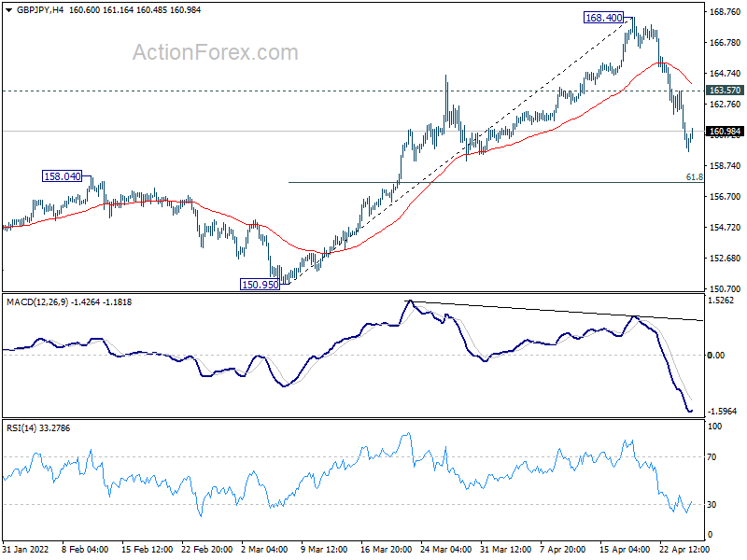Select the 61.8 Fibonacci retracement label

tap(694, 177)
